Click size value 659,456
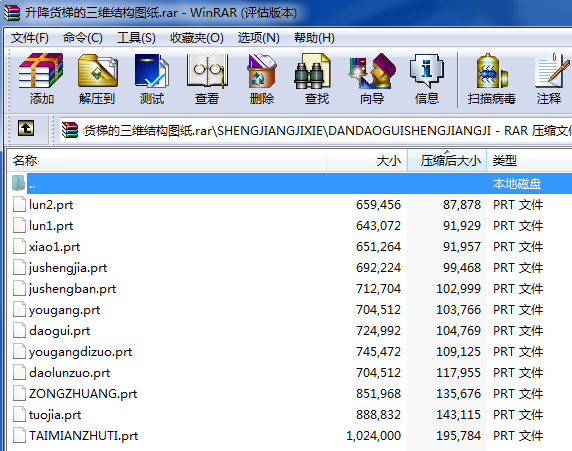The height and width of the screenshot is (451, 572). pos(378,205)
